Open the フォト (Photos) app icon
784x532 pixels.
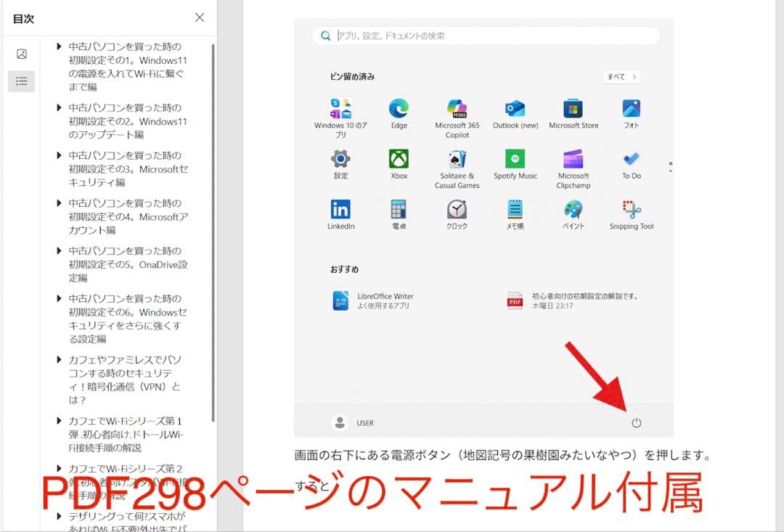pyautogui.click(x=630, y=109)
